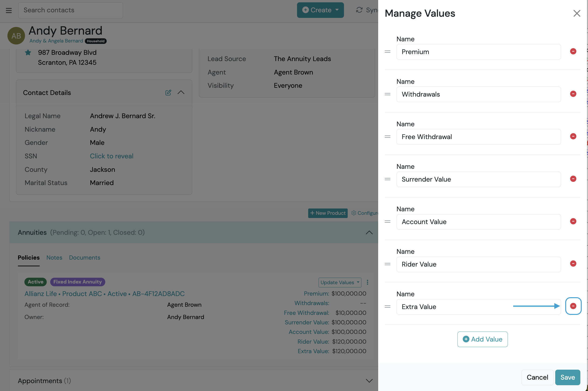Open the Create dropdown
Screen dimensions: 588x391
(320, 10)
